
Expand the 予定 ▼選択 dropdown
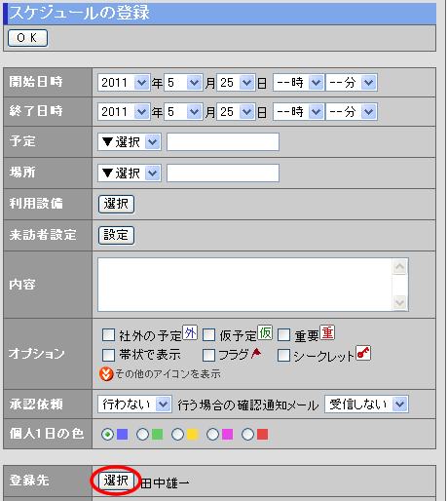click(x=130, y=142)
